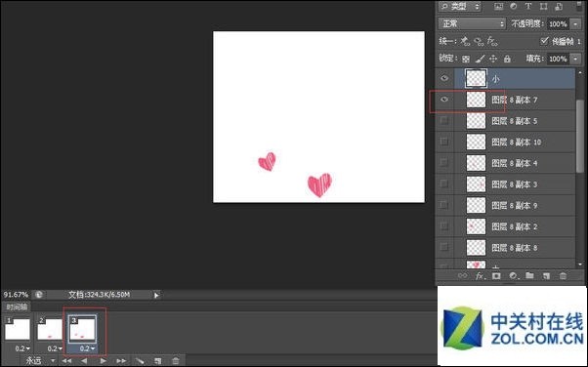The width and height of the screenshot is (588, 367).
Task: Open the layer filter type (类型) dropdown
Action: pos(460,6)
